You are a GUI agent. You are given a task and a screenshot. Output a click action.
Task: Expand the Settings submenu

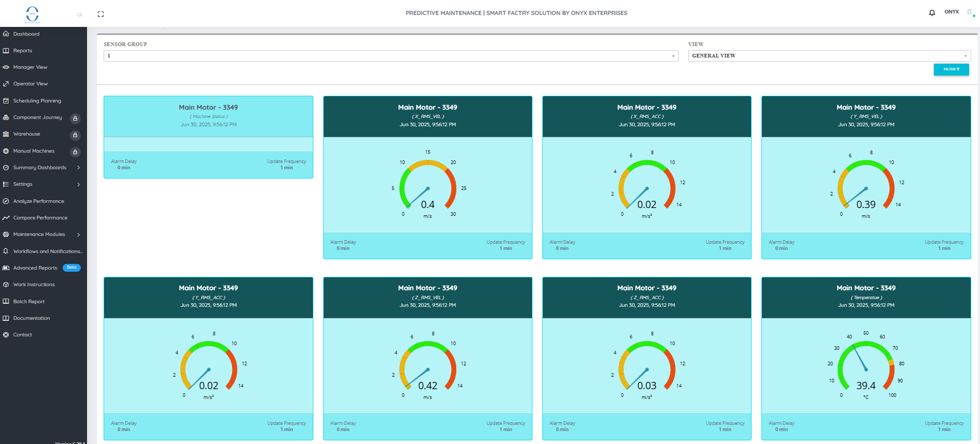pos(78,184)
